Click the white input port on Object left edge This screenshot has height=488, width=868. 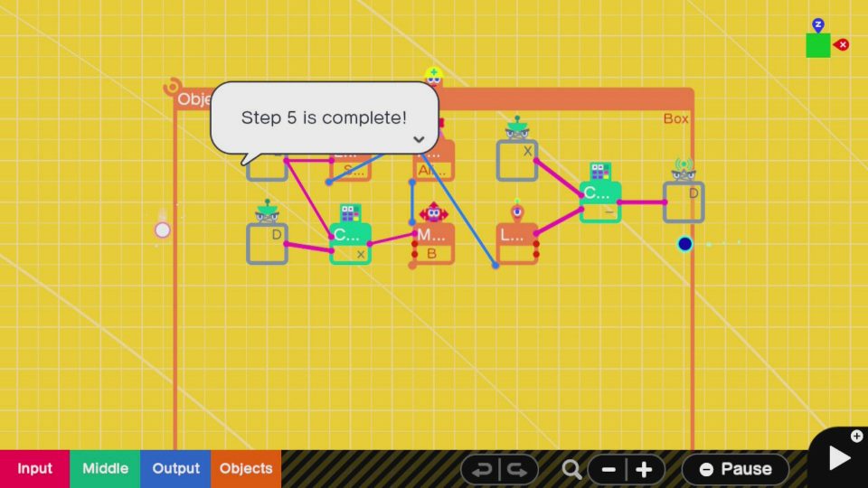point(162,230)
